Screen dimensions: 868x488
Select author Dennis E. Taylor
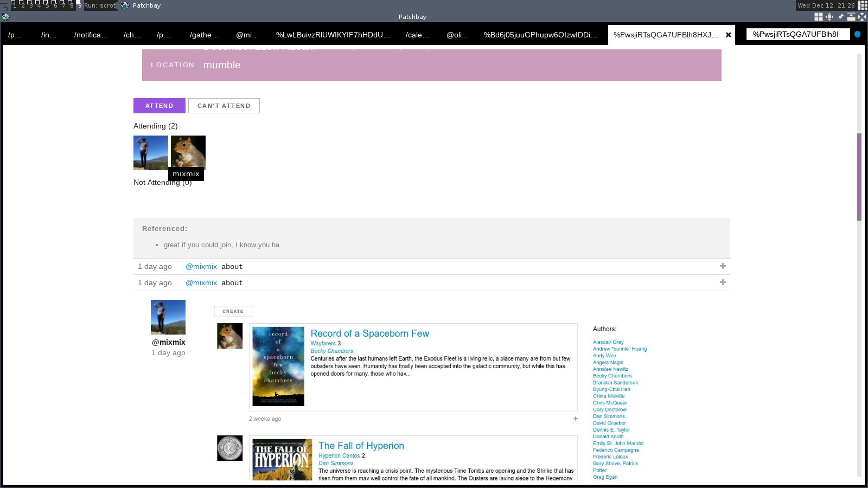[611, 430]
